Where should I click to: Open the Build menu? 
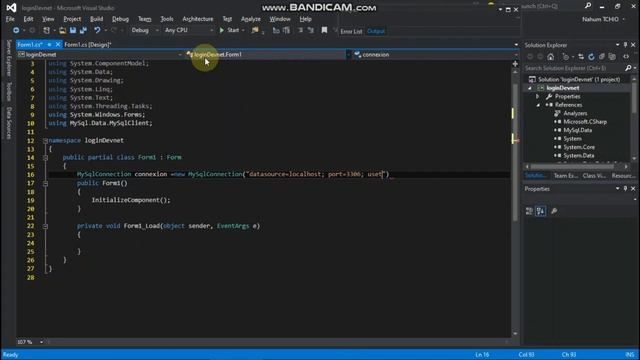(96, 19)
